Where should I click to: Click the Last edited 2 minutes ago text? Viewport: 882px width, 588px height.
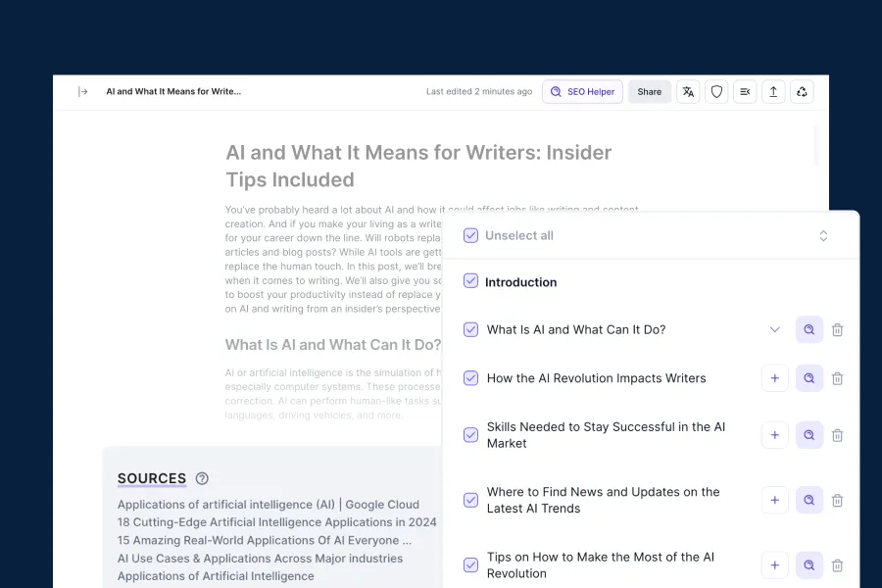point(479,91)
